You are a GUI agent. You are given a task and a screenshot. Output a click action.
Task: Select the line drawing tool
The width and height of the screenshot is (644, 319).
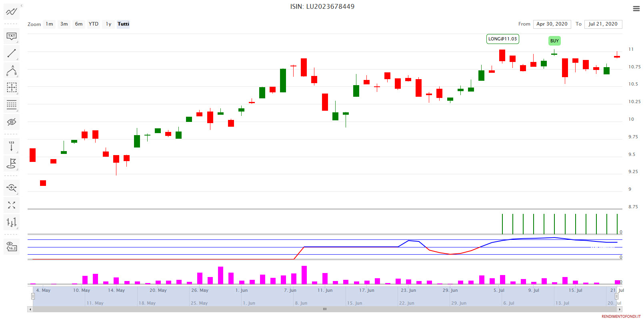[x=11, y=53]
